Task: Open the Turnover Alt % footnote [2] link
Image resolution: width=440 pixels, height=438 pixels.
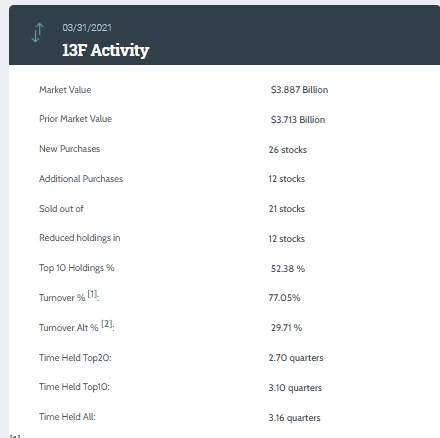Action: (107, 324)
